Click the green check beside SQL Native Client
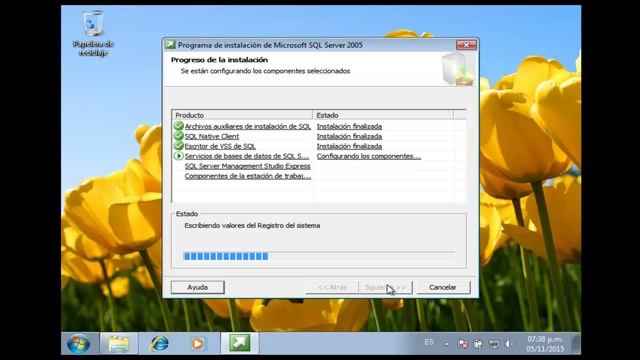 tap(178, 136)
